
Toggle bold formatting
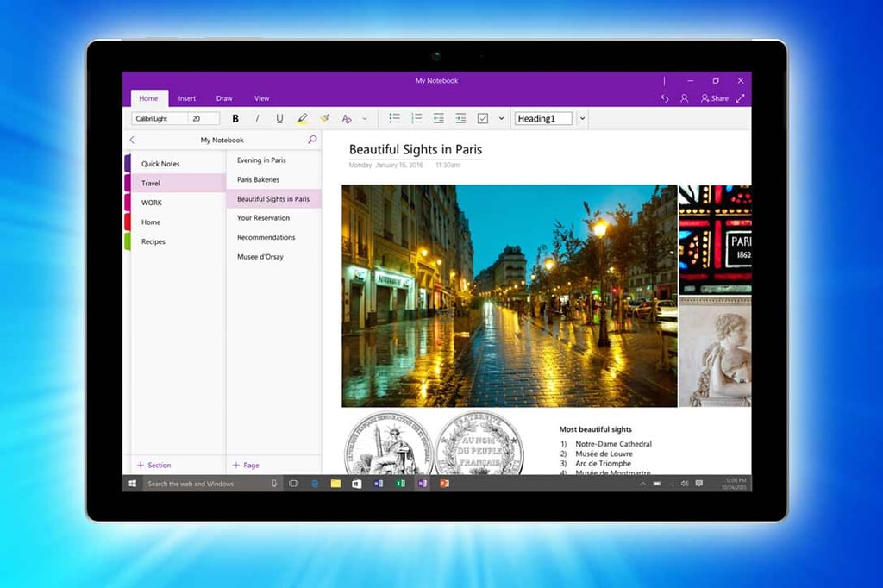point(235,119)
